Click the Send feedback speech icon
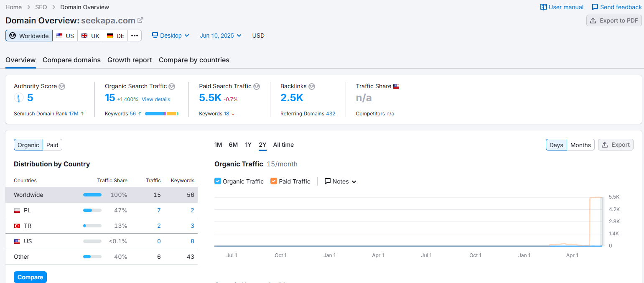This screenshot has height=283, width=644. [595, 7]
